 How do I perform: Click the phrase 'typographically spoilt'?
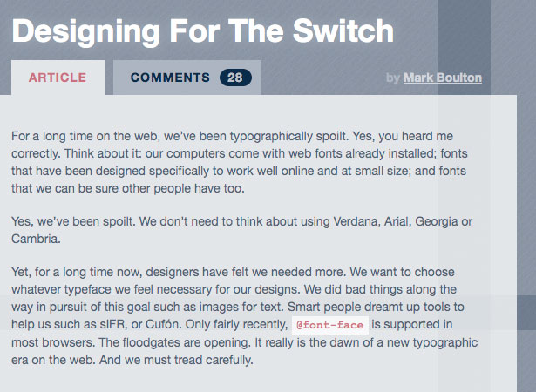click(x=289, y=136)
